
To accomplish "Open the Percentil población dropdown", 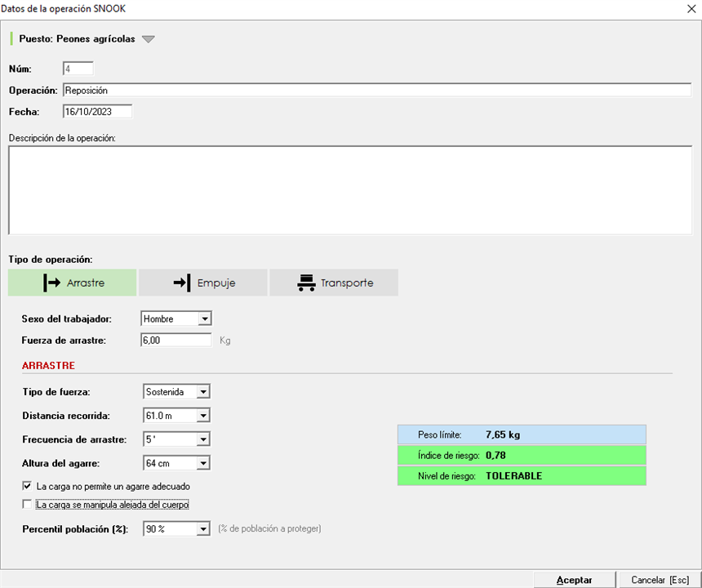I will (203, 528).
